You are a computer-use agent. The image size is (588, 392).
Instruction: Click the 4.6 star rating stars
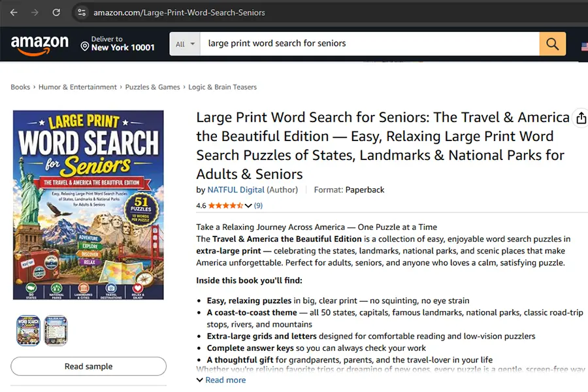(x=225, y=206)
